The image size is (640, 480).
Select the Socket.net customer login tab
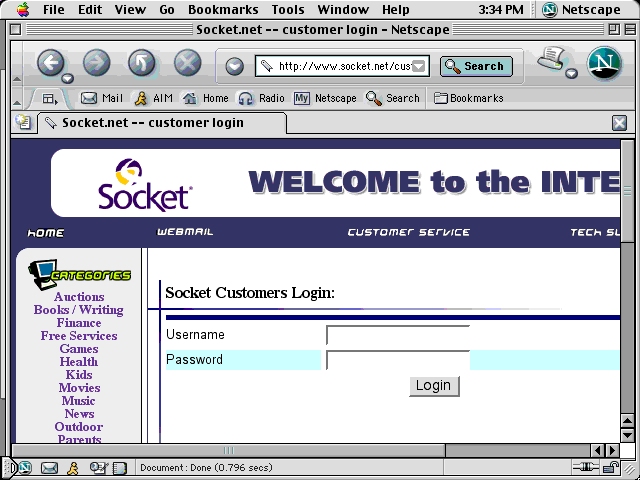[162, 123]
